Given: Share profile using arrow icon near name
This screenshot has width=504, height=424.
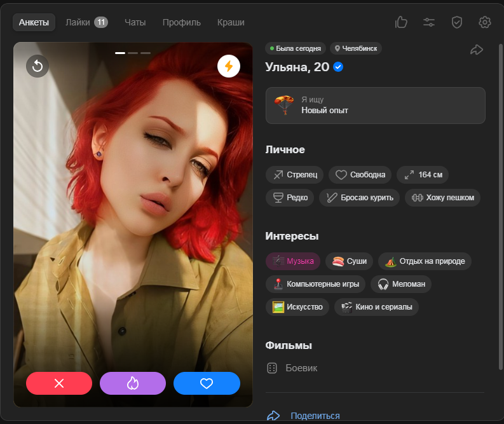Looking at the screenshot, I should point(477,50).
